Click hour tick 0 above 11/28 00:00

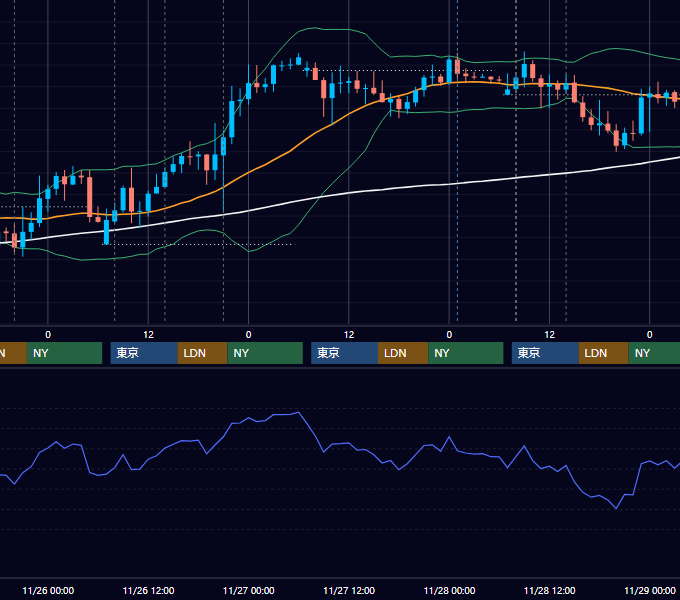(x=449, y=335)
